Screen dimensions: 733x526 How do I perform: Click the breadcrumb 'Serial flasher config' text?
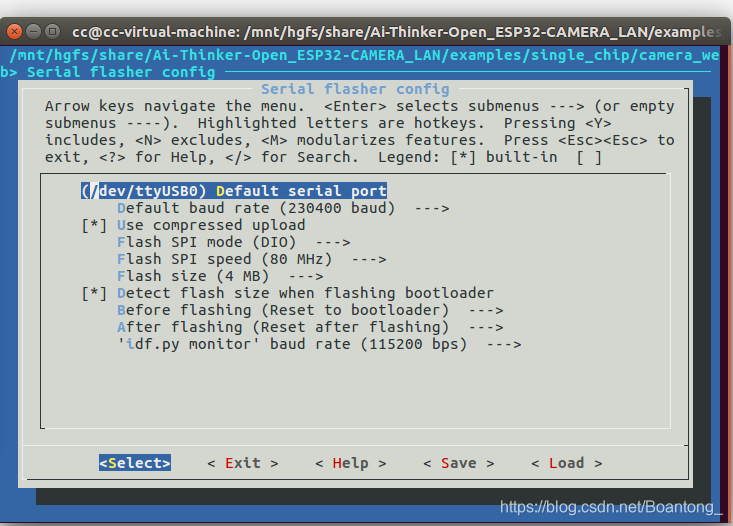point(121,72)
